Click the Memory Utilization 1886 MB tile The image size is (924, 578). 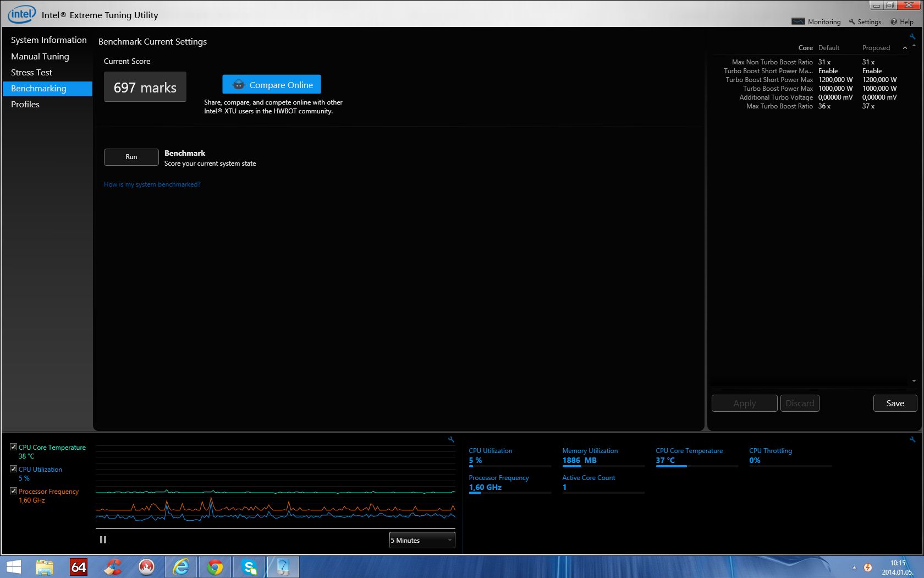[x=603, y=457]
